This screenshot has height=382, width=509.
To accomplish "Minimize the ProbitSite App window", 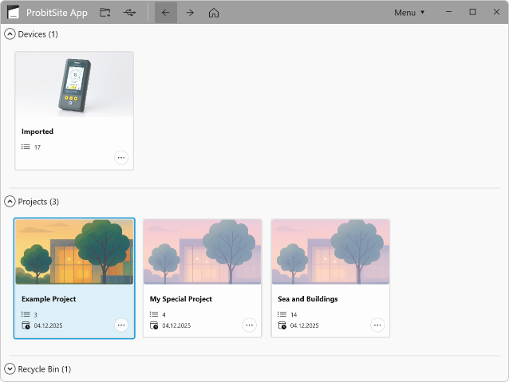I will tap(449, 12).
